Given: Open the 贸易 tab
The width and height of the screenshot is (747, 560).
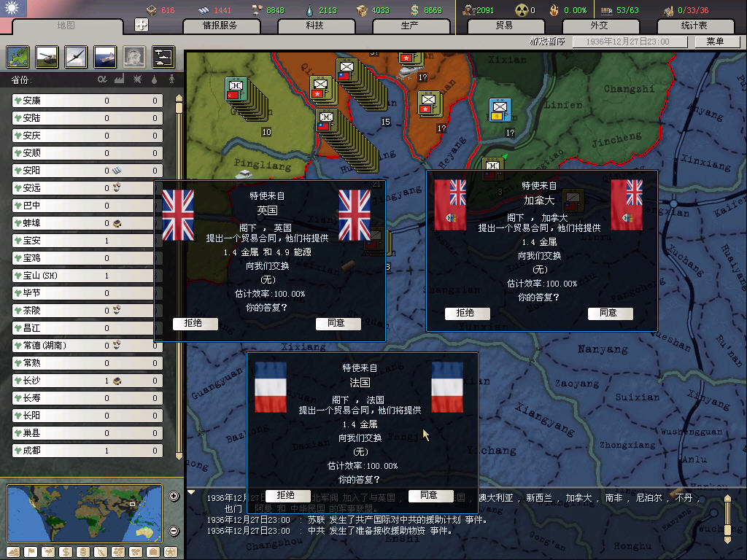Looking at the screenshot, I should click(x=505, y=26).
